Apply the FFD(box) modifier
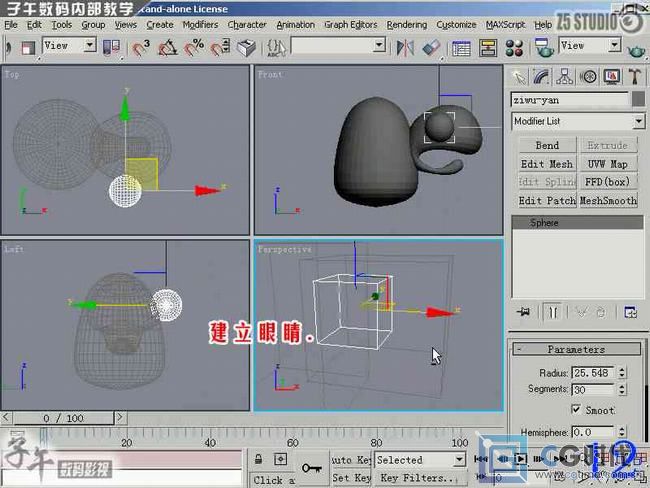The width and height of the screenshot is (650, 488). (608, 182)
